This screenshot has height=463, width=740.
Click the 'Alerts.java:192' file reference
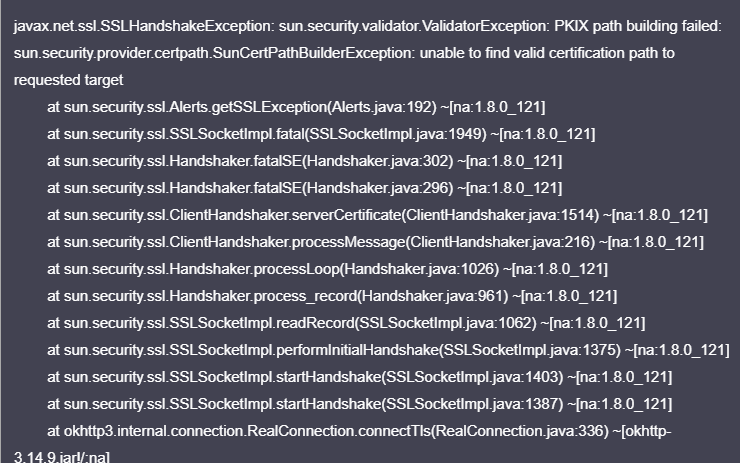tap(382, 107)
